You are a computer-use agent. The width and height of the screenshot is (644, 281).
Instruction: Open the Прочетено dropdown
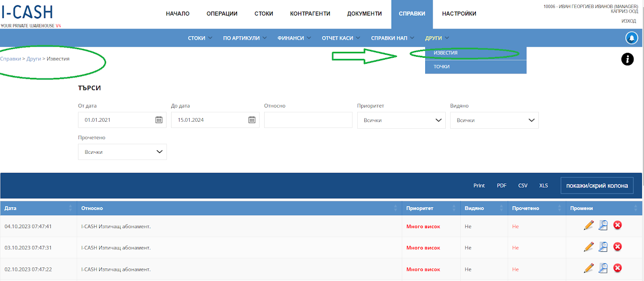(122, 152)
